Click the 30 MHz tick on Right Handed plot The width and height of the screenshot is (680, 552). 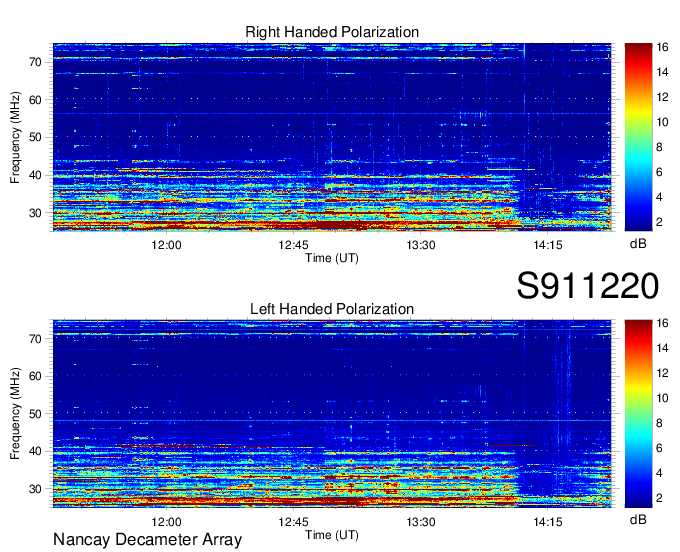click(x=36, y=213)
